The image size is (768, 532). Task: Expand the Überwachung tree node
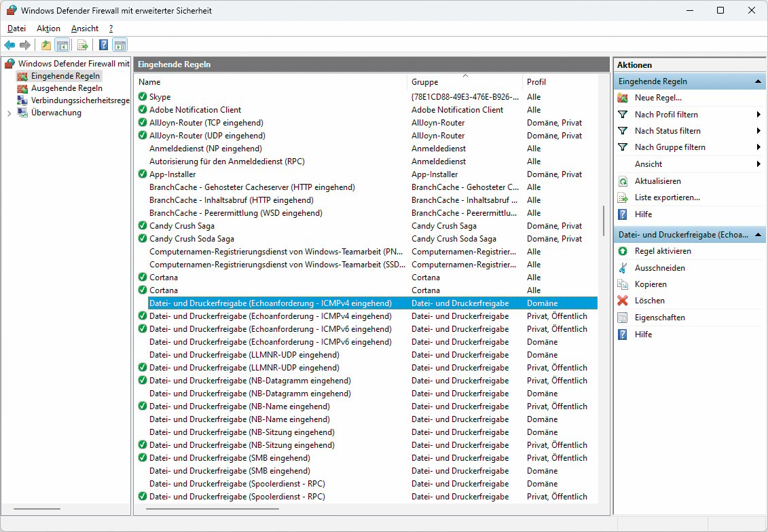tap(9, 113)
